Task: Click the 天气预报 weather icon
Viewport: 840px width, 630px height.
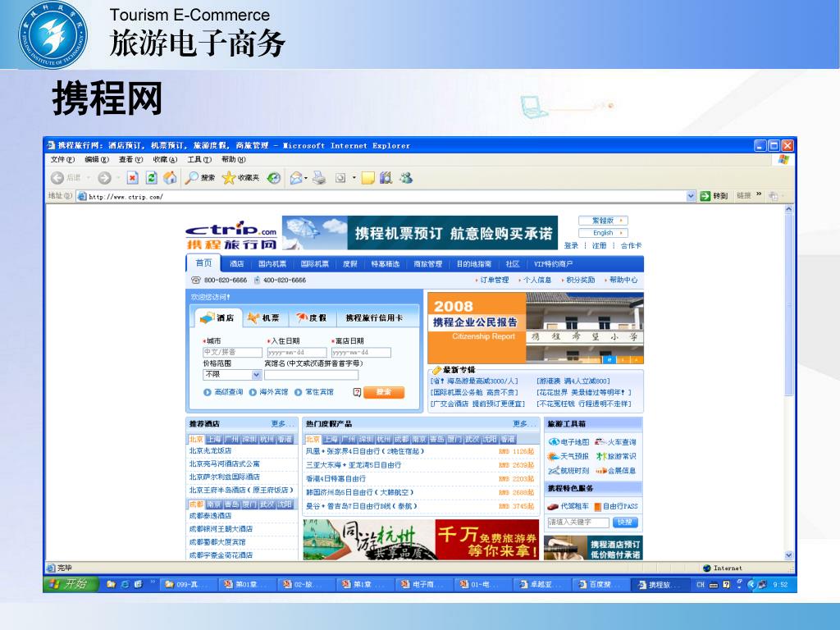Action: tap(554, 456)
